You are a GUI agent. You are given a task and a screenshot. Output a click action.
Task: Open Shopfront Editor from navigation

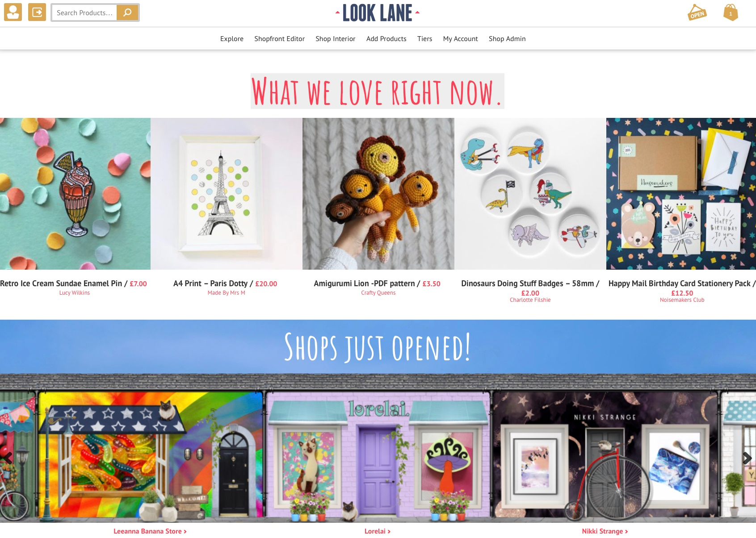(280, 39)
